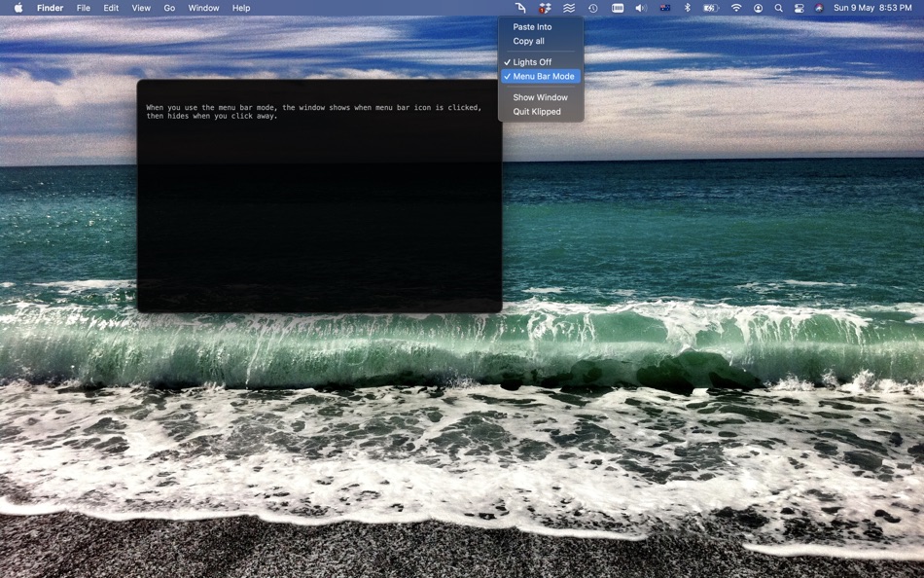Click the user account menu bar icon
The image size is (924, 578).
point(758,8)
